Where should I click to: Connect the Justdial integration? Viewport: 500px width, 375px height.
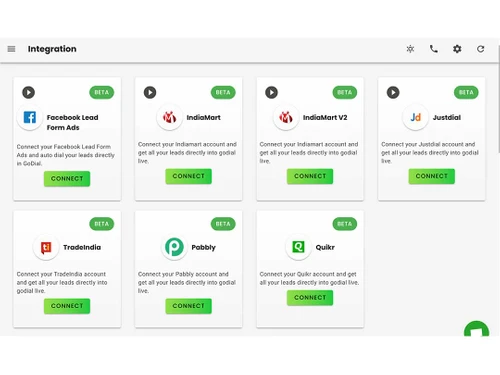coord(432,176)
